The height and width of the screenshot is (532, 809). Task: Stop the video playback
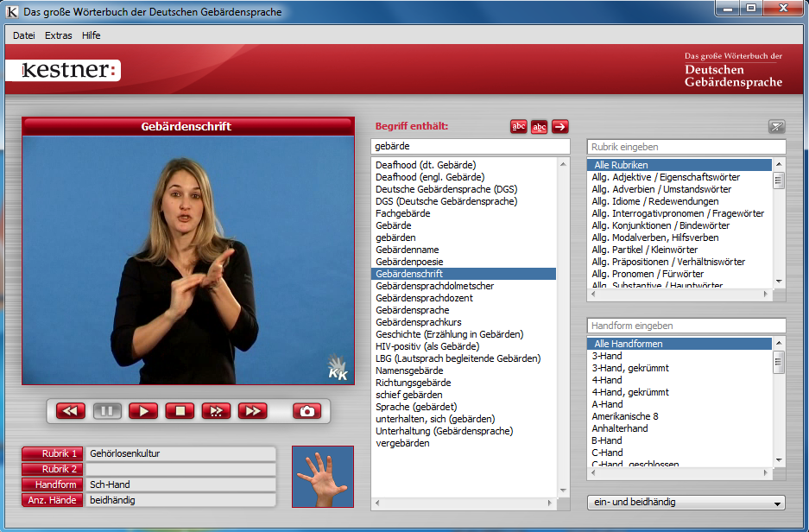pos(180,411)
